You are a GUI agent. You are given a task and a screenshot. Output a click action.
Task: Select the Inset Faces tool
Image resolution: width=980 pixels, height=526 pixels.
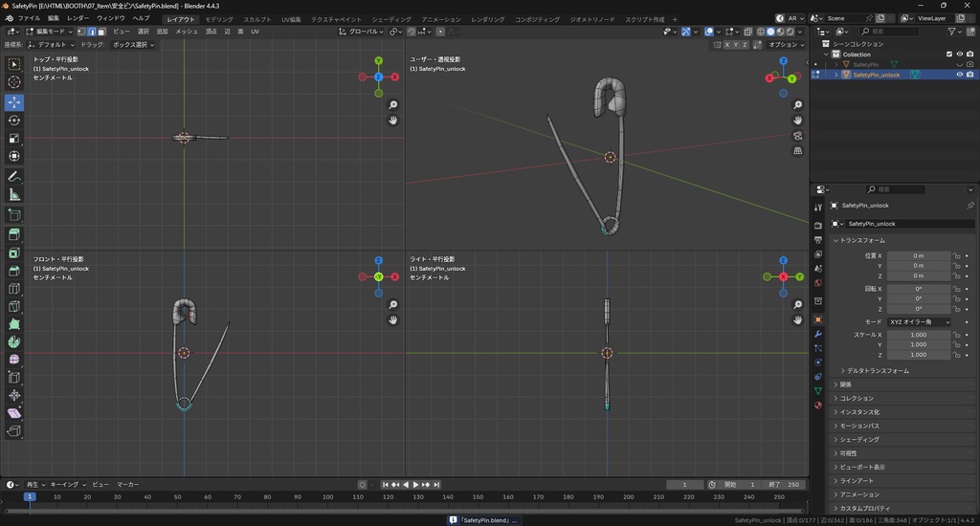coord(13,253)
